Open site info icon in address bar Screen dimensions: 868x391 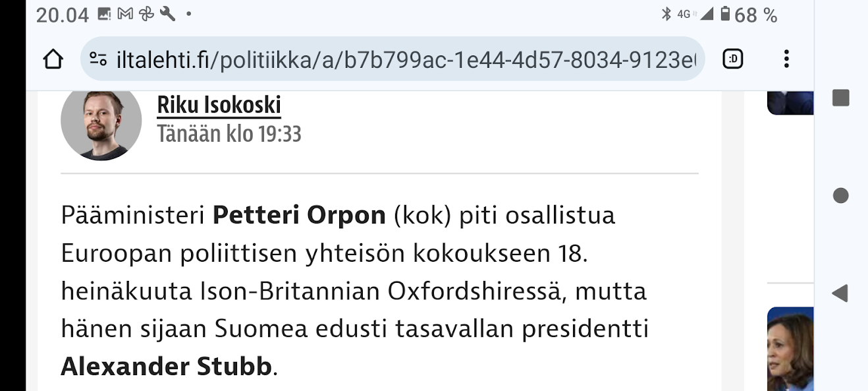click(x=99, y=59)
